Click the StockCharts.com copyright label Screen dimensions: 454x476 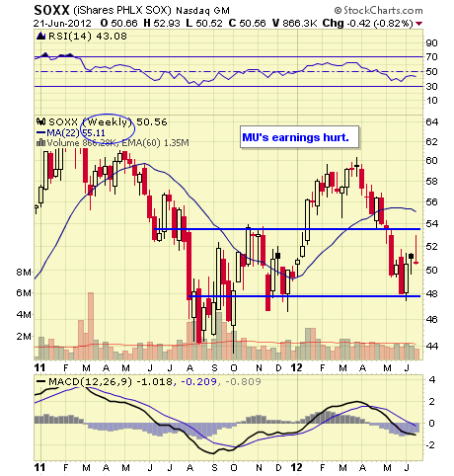[378, 11]
